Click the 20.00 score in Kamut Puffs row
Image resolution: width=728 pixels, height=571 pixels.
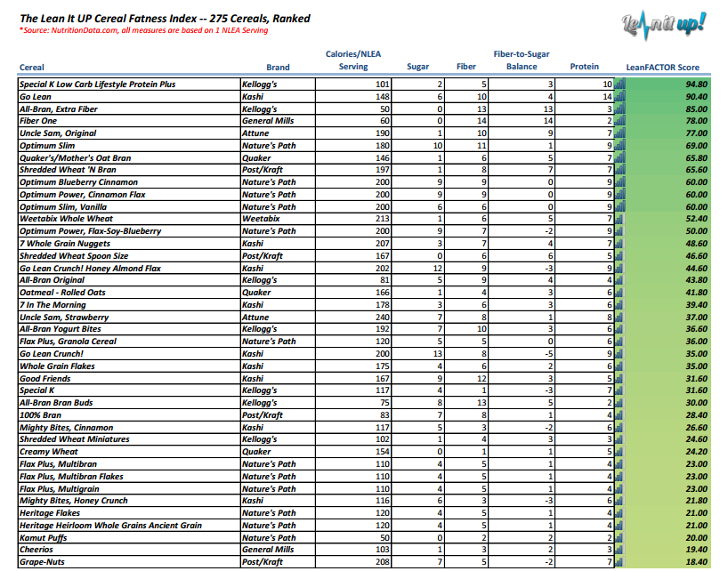coord(697,537)
